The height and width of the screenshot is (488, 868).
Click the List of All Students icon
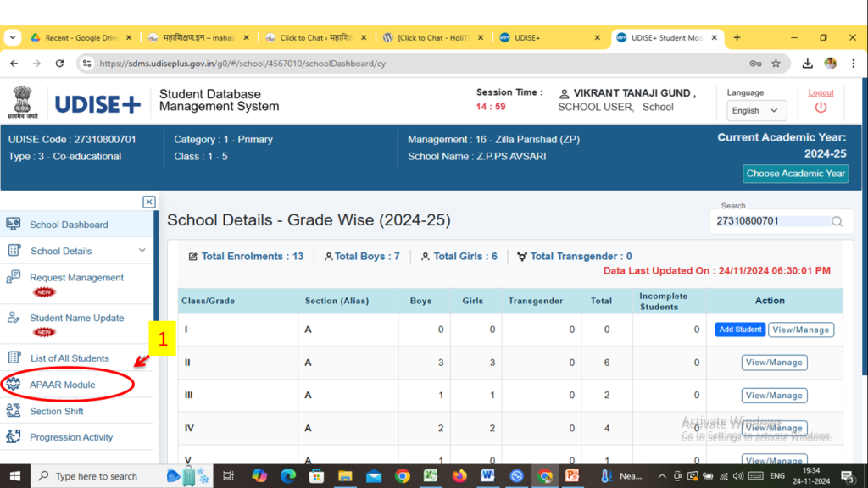(x=14, y=358)
